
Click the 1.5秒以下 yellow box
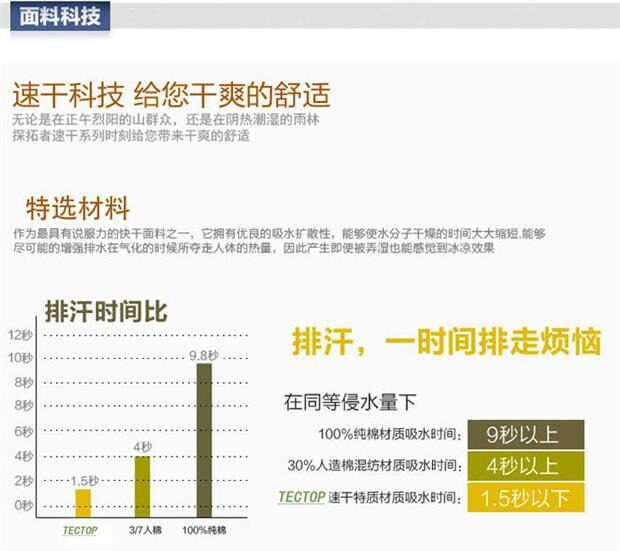pos(525,497)
